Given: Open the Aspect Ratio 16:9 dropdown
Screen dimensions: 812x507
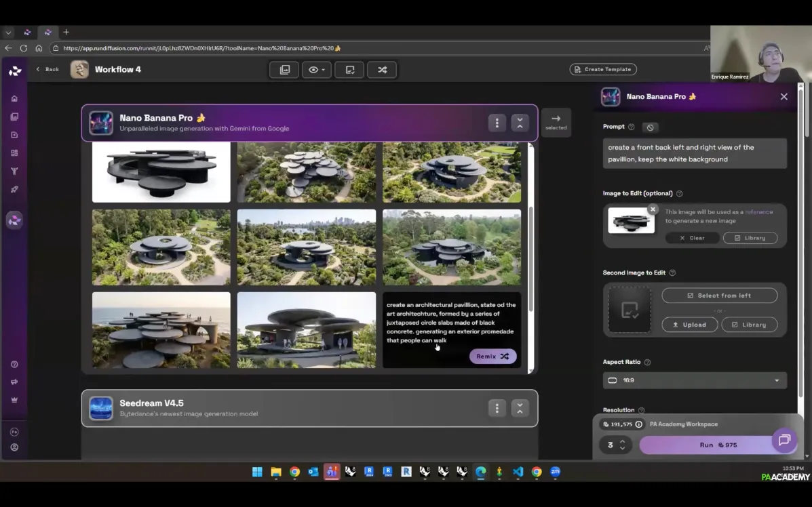Looking at the screenshot, I should click(x=695, y=380).
